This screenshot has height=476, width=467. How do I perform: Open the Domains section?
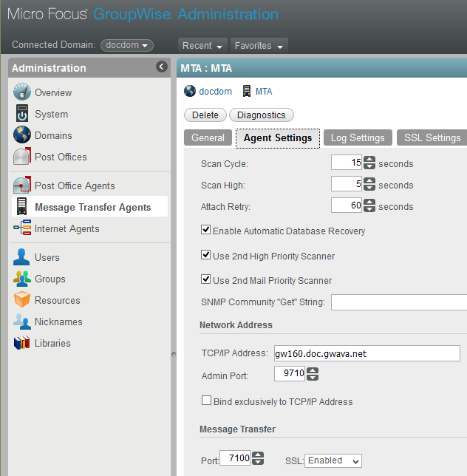53,135
